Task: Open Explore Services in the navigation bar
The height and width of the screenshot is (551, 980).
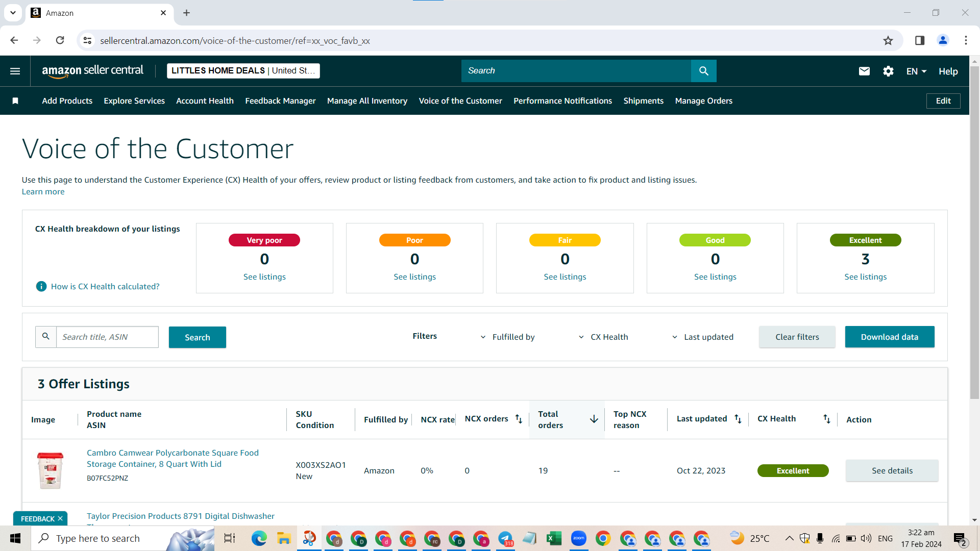Action: click(134, 101)
